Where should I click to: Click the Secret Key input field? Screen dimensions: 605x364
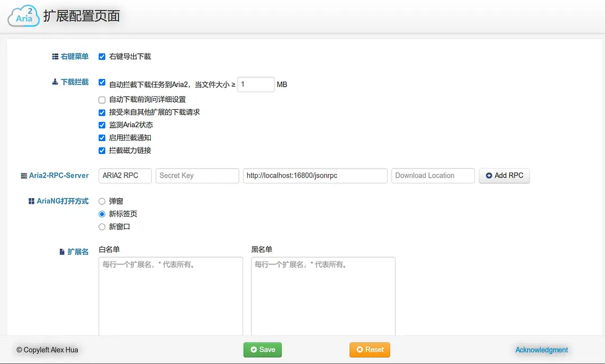coord(197,175)
